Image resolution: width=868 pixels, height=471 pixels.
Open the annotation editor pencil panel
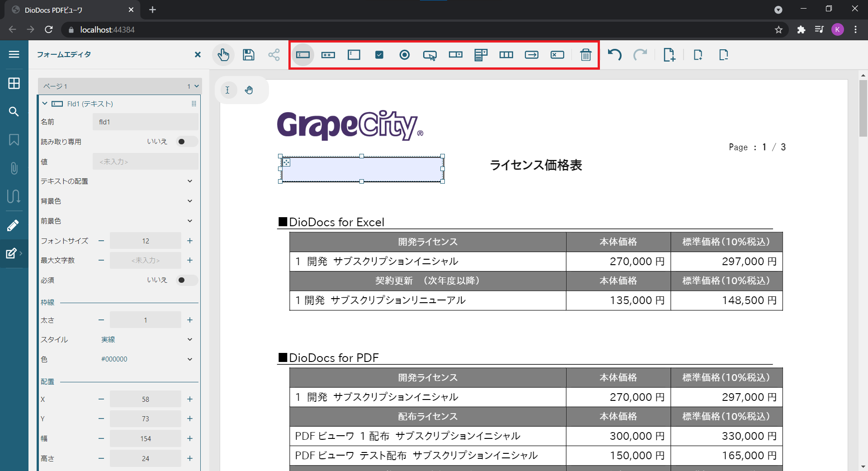click(x=13, y=225)
